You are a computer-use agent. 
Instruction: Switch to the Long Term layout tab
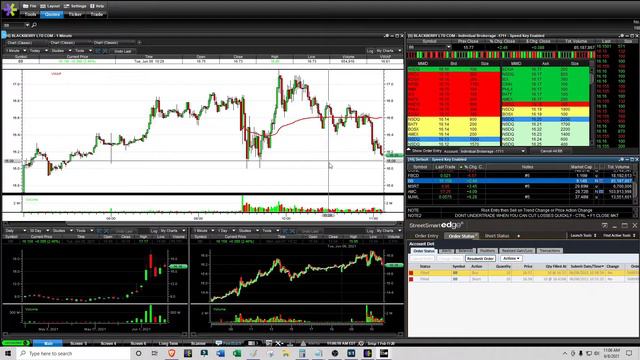click(x=168, y=343)
